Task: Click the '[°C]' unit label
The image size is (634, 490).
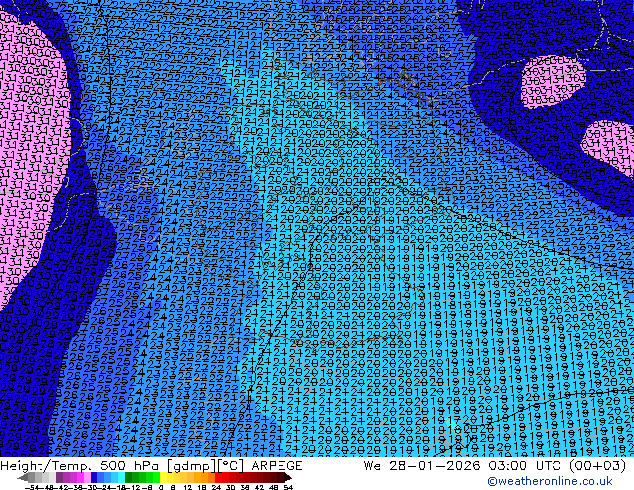Action: [230, 466]
